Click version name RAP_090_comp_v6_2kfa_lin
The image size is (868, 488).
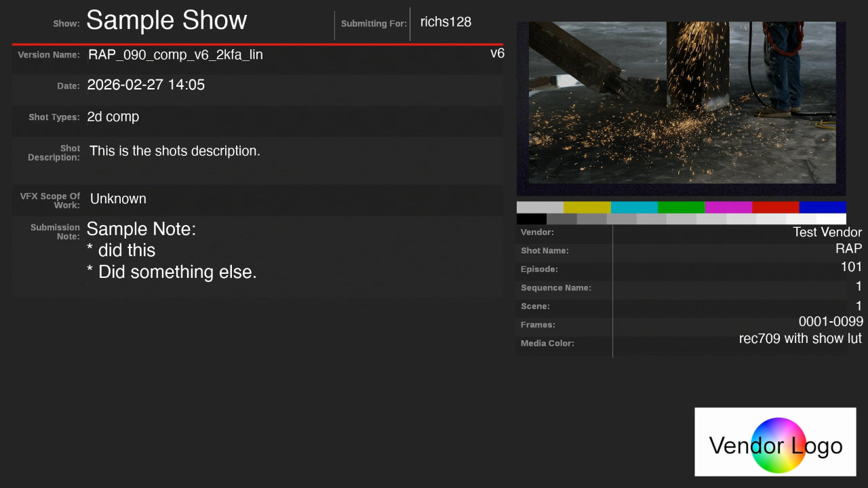tap(176, 55)
